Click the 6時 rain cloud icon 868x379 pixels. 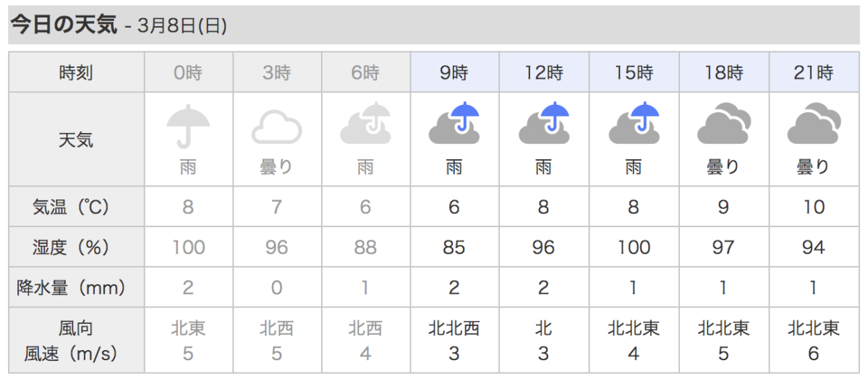pos(365,124)
